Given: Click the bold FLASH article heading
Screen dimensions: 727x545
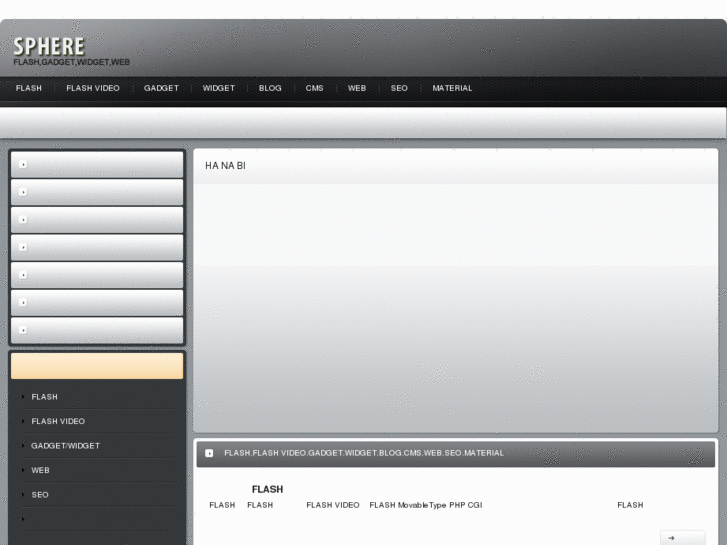Looking at the screenshot, I should coord(268,489).
